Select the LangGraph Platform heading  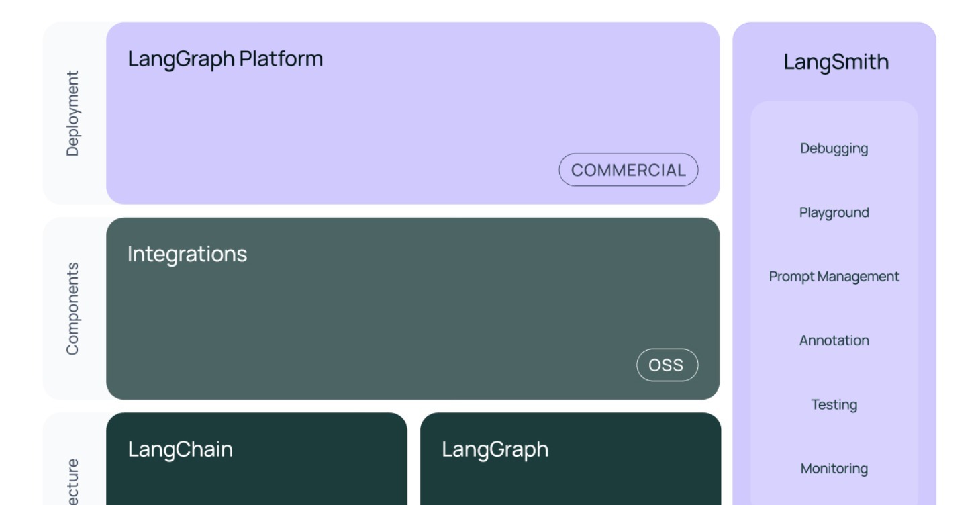(226, 59)
